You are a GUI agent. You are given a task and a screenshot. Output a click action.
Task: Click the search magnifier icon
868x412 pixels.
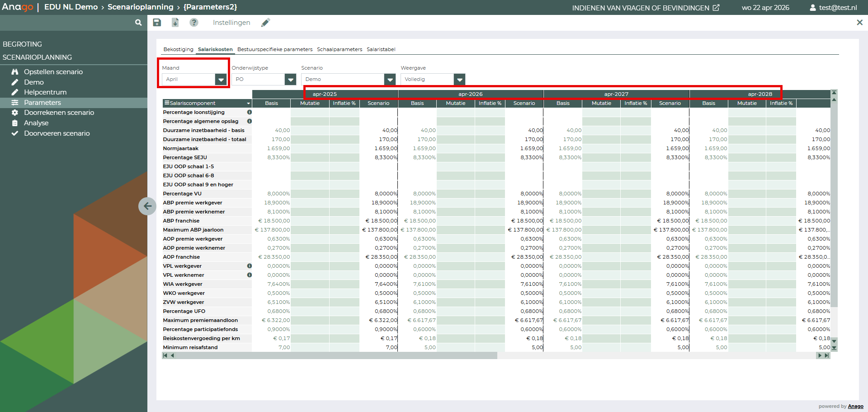click(x=138, y=23)
